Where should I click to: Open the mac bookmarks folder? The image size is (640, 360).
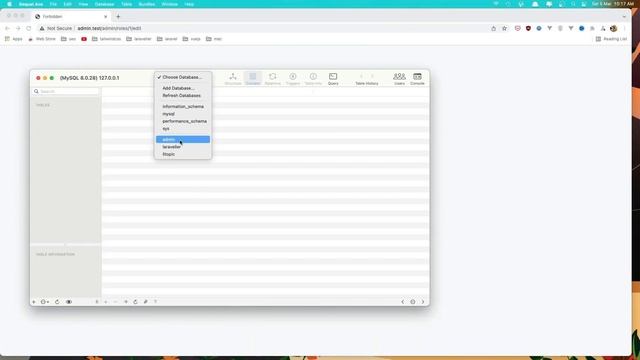point(214,39)
